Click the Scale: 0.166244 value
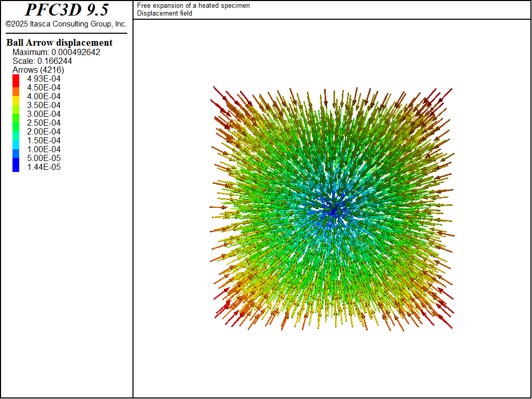Image resolution: width=532 pixels, height=399 pixels. point(42,61)
